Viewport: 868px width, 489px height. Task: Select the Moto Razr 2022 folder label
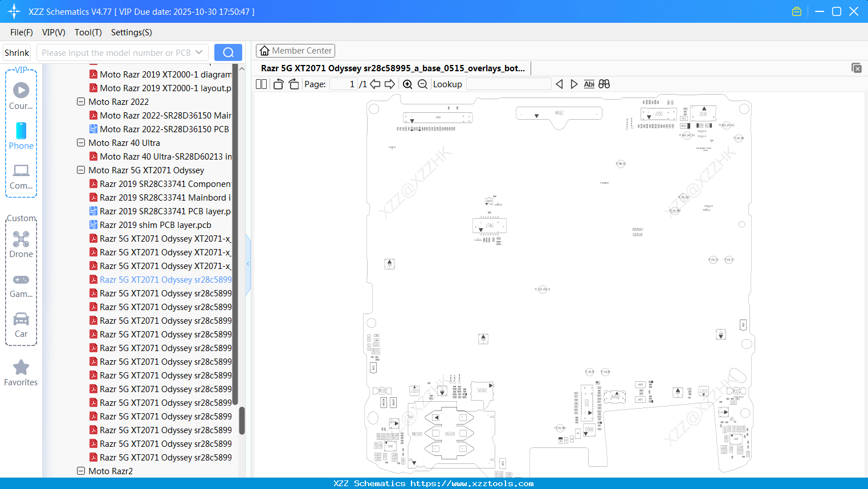pos(119,102)
